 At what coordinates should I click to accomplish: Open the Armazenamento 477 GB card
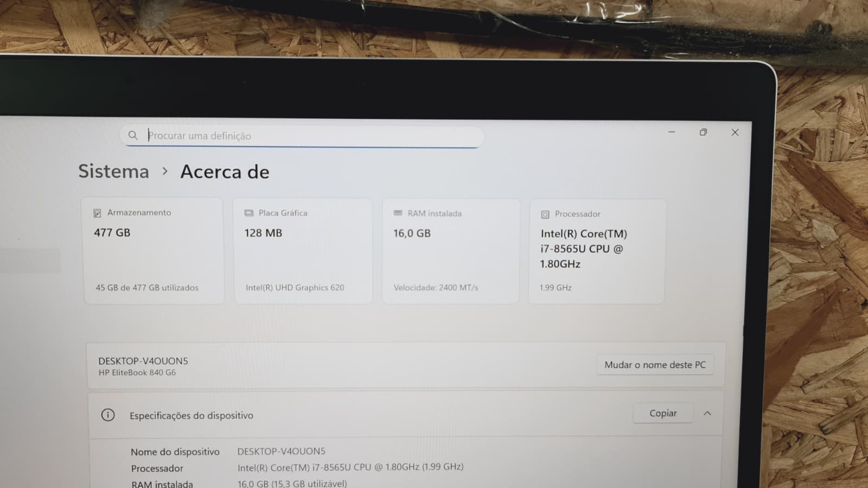coord(154,251)
